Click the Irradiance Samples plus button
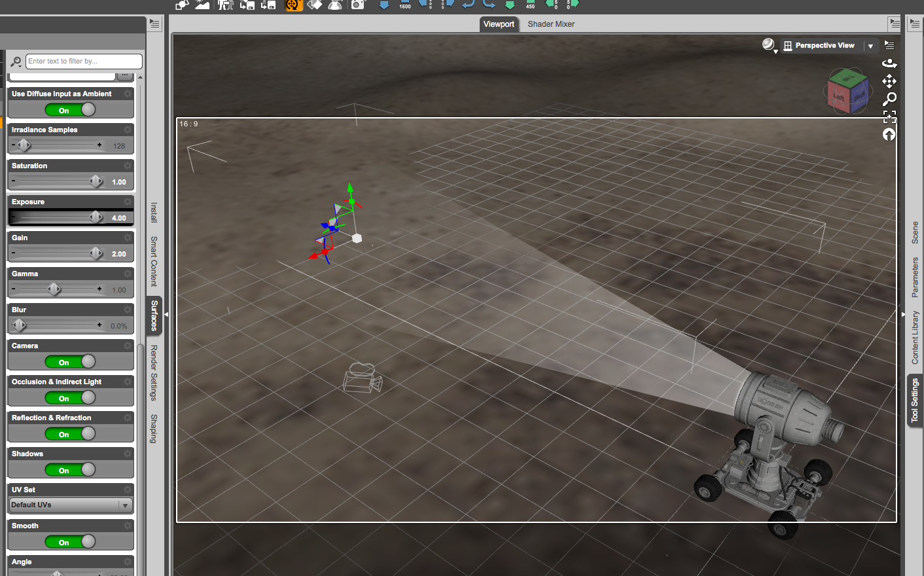 [x=99, y=145]
